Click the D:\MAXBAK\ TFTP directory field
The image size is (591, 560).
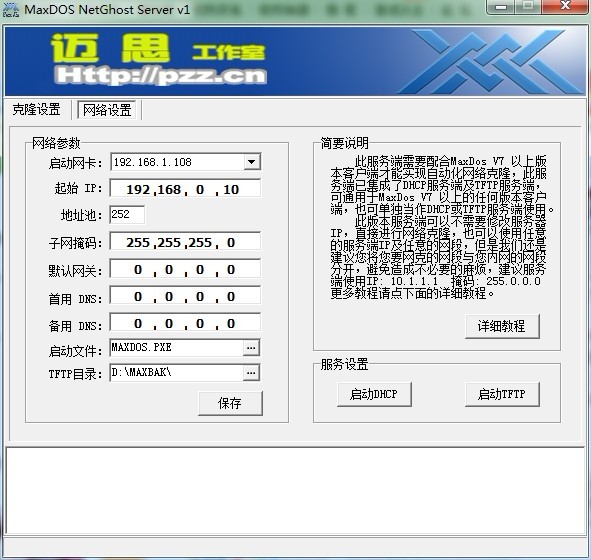click(x=176, y=373)
